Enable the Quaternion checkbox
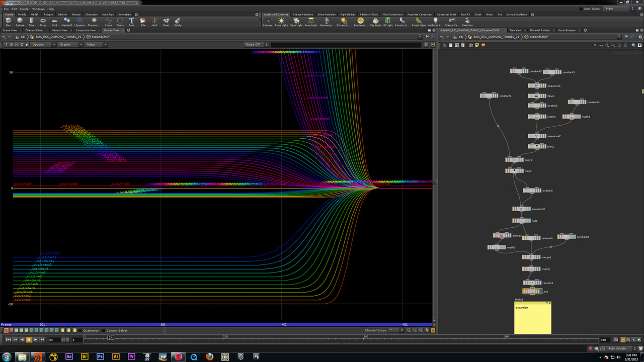This screenshot has width=644, height=362. point(80,330)
